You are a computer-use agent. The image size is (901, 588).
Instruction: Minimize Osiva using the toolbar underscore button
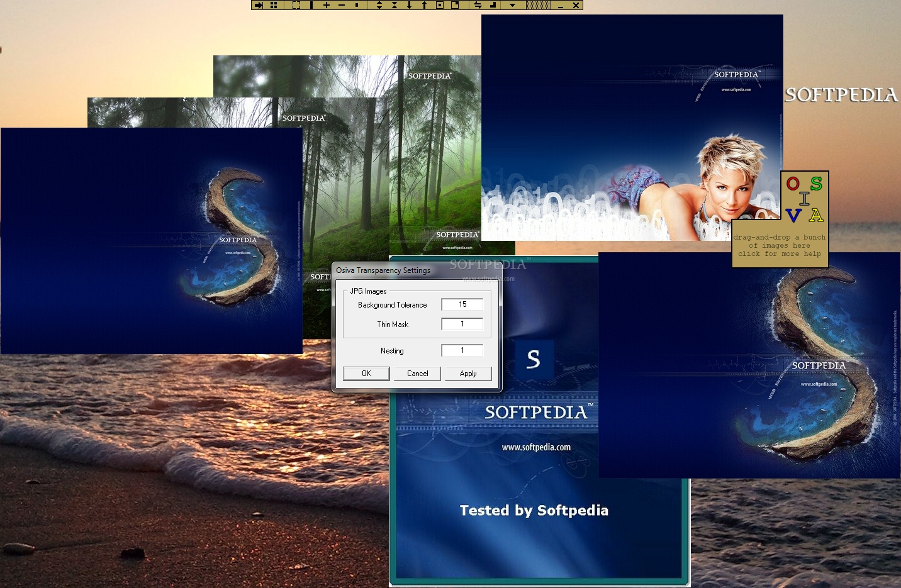pos(561,6)
